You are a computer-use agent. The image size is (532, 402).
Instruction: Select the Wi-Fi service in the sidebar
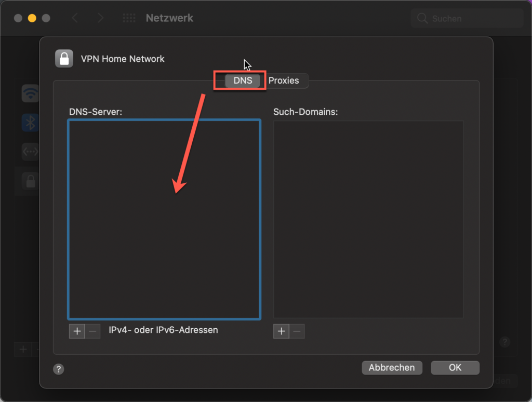[x=30, y=93]
